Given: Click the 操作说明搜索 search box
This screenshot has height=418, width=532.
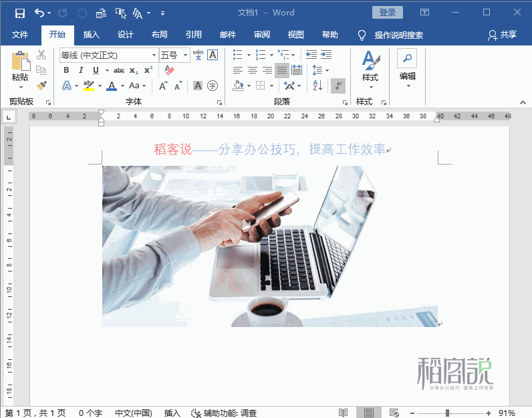Looking at the screenshot, I should pos(398,35).
